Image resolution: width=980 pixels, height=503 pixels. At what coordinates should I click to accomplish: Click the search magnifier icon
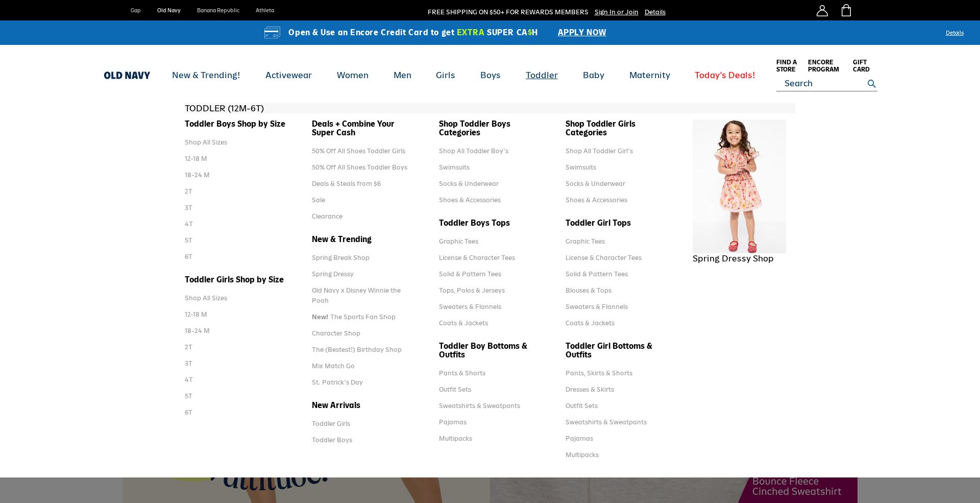(x=871, y=83)
